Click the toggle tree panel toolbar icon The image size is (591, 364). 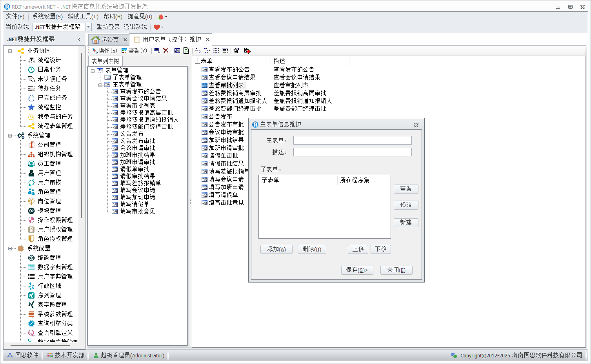pyautogui.click(x=177, y=51)
